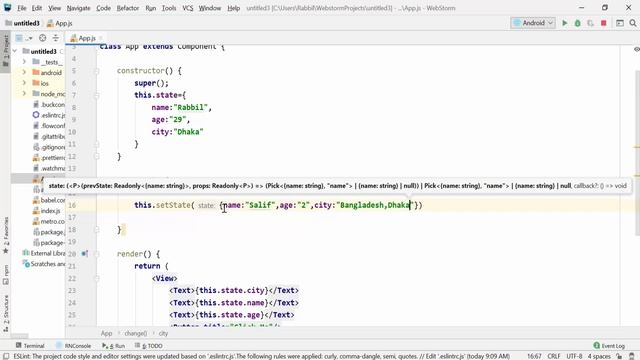This screenshot has height=360, width=640.
Task: Run the Android configuration with the green play button
Action: coord(565,23)
